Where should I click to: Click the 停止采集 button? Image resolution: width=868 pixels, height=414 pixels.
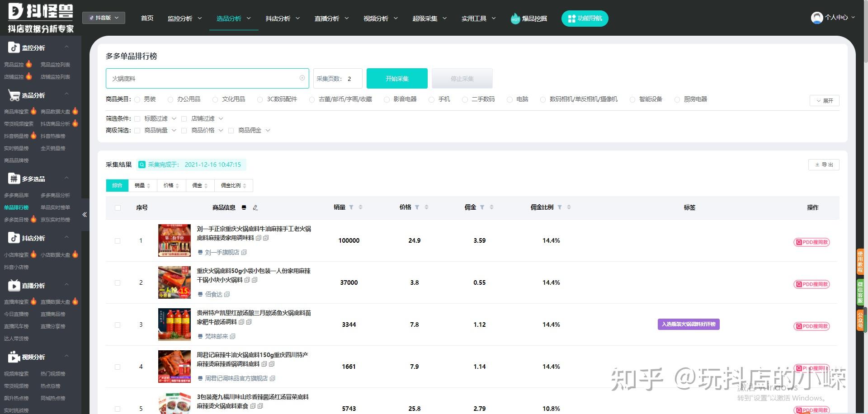pos(462,79)
